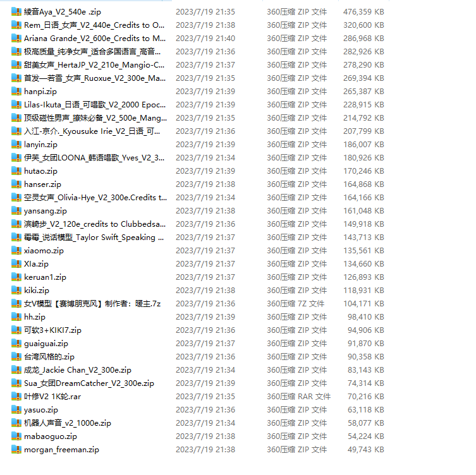Click the 360压缩 RAR 文件 type cell
Image resolution: width=476 pixels, height=475 pixels.
coord(299,397)
